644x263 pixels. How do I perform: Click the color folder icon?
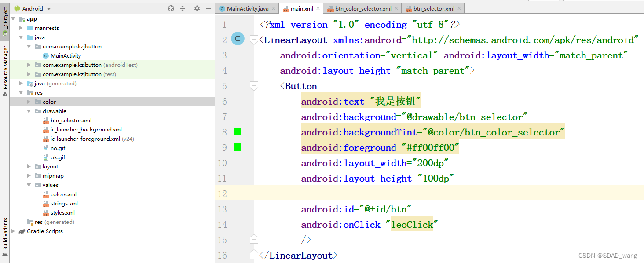(x=38, y=102)
